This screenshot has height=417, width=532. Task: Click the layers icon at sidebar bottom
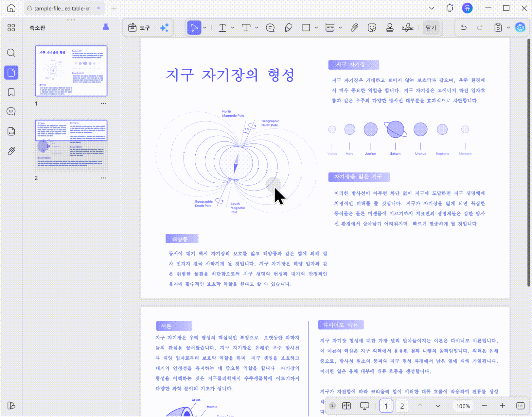tap(11, 406)
